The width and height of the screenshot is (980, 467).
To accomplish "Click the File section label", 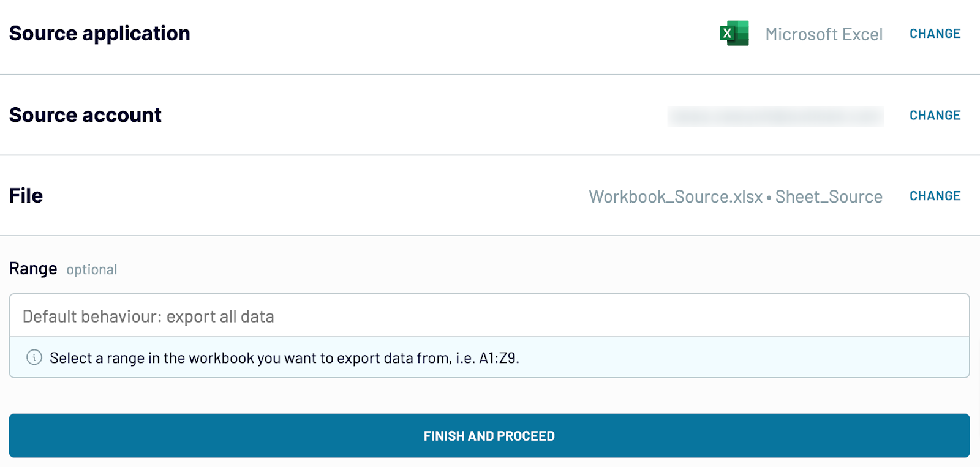I will coord(26,195).
